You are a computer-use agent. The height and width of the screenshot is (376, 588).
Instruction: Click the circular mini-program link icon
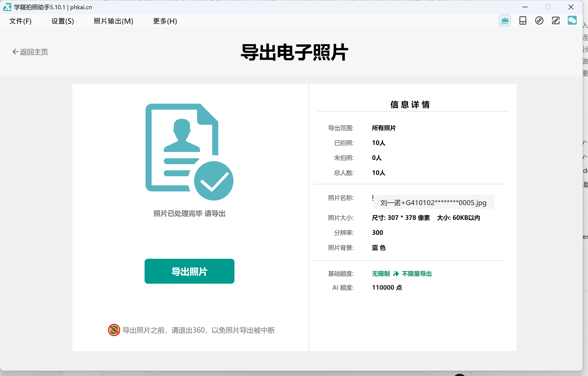(x=539, y=21)
